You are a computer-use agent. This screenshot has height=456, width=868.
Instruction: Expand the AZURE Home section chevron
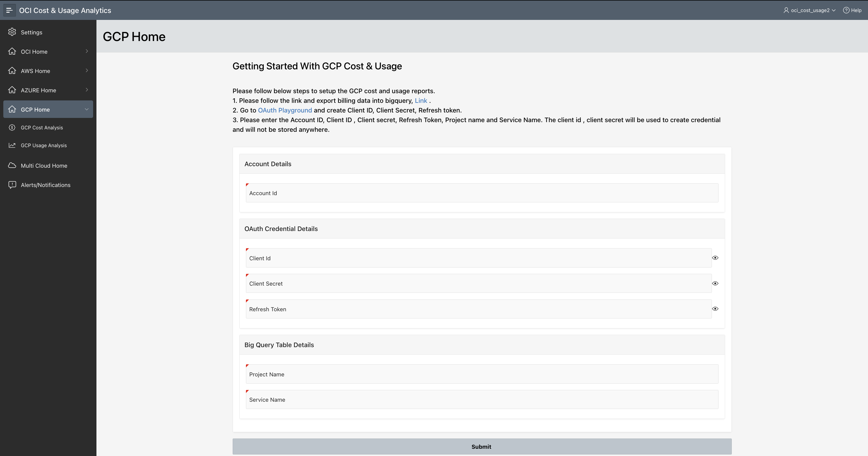click(x=86, y=90)
